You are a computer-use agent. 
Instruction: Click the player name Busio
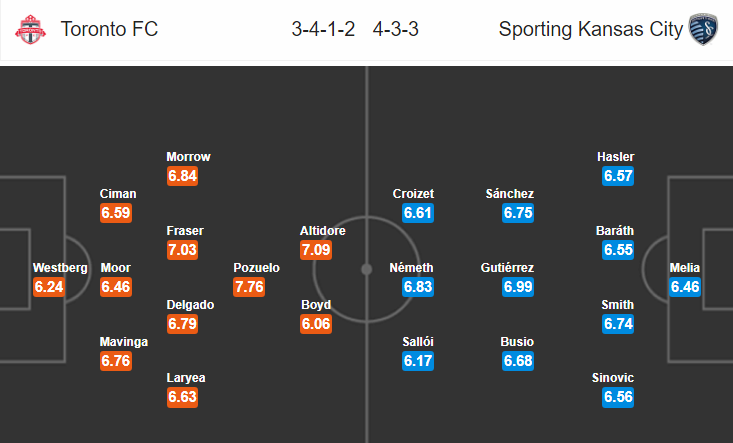[517, 342]
